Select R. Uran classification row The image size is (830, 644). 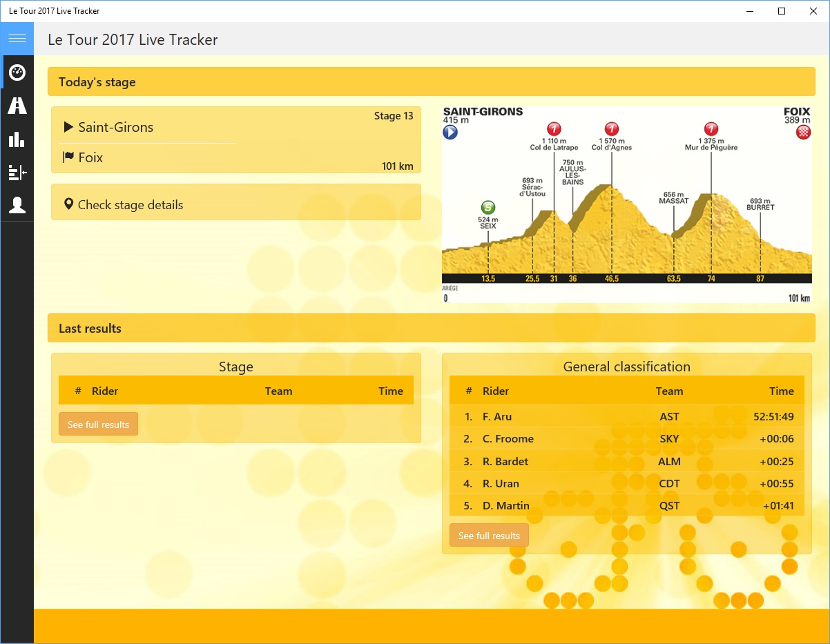[626, 483]
